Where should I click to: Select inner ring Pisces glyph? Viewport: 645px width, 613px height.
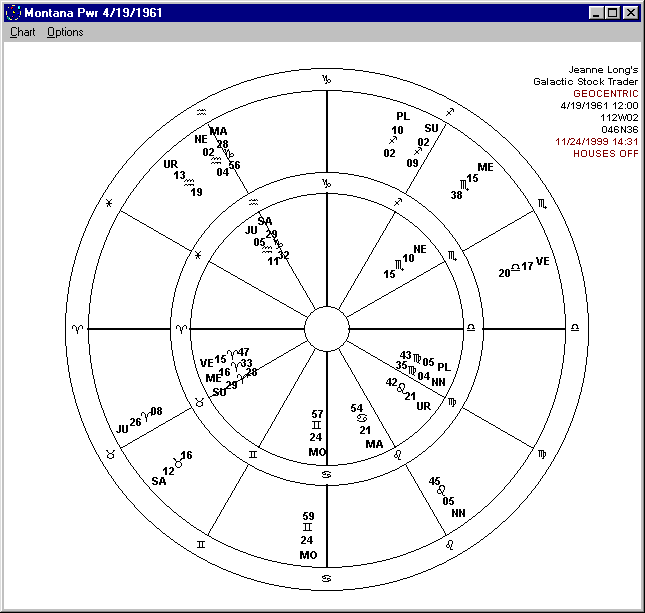pos(198,255)
